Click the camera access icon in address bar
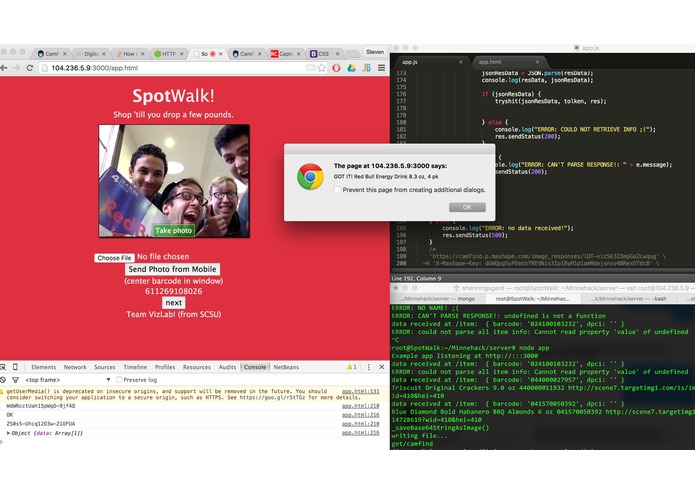 311,68
